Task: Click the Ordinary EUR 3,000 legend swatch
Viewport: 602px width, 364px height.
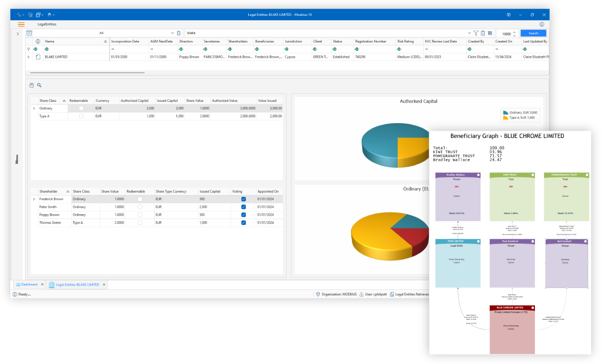Action: (x=506, y=112)
